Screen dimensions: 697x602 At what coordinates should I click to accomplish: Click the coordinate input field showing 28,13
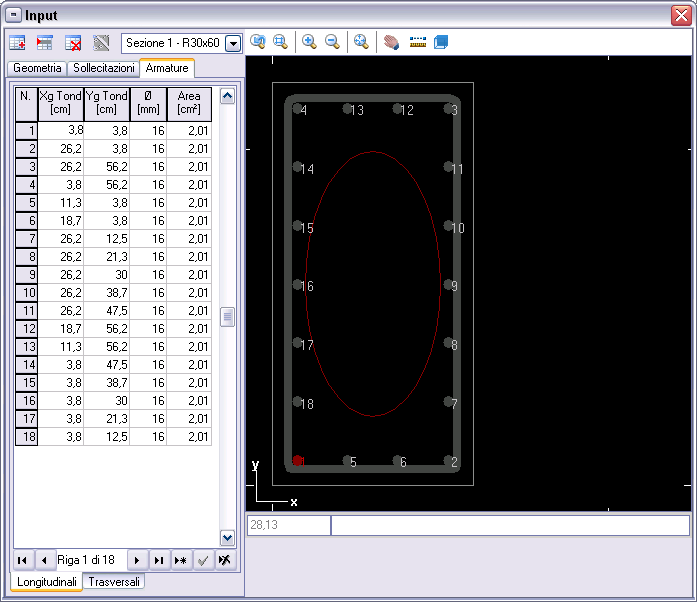[x=288, y=525]
